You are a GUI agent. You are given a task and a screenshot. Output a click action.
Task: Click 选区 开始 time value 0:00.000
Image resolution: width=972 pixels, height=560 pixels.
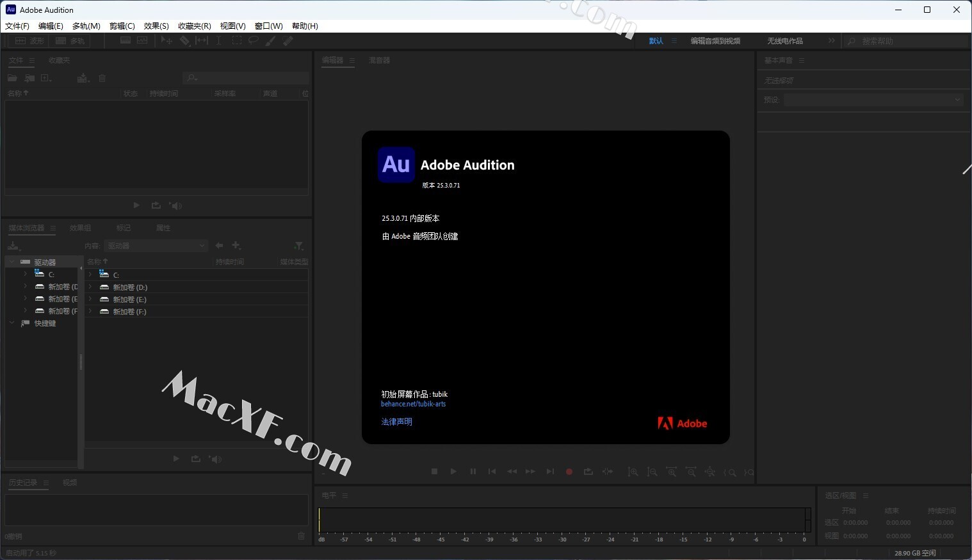click(x=855, y=523)
